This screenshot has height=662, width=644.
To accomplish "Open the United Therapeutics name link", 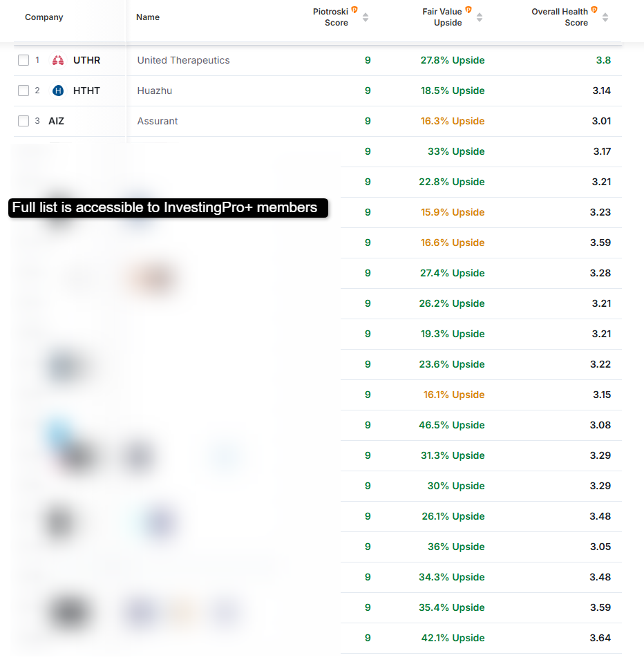I will point(183,60).
